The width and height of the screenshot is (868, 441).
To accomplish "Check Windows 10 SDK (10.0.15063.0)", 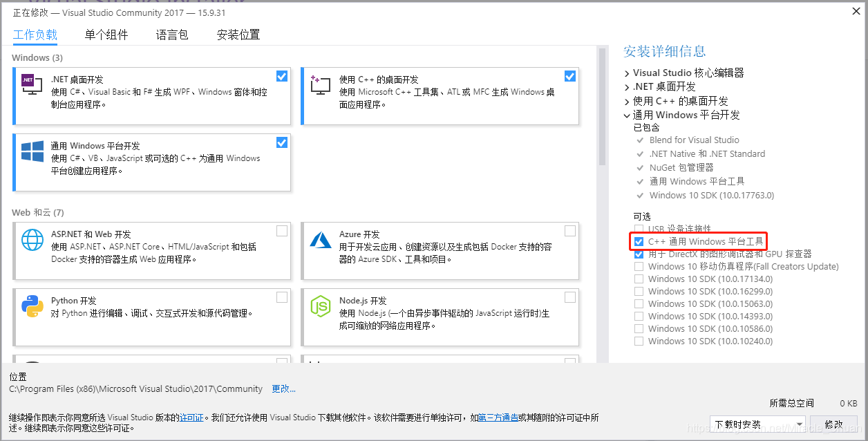I will [x=639, y=304].
